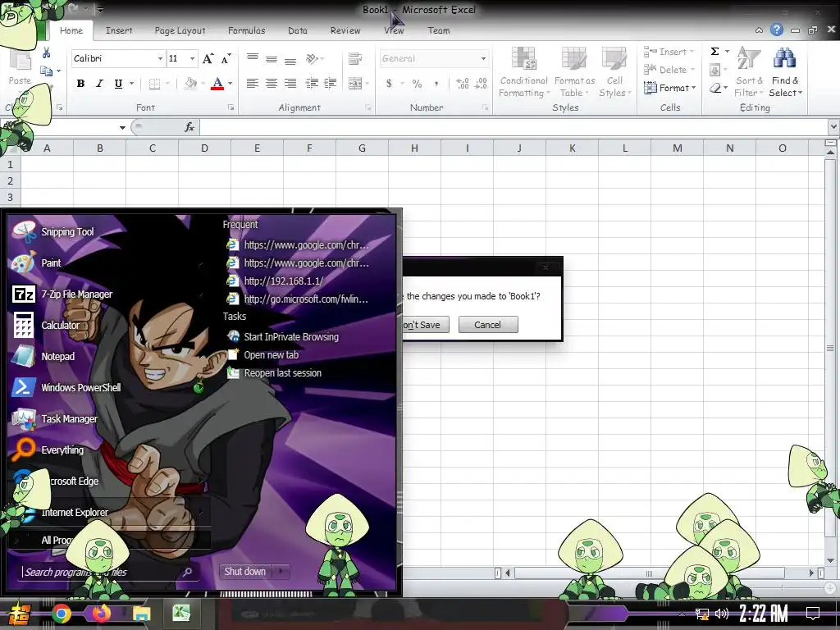
Task: Apply the red font color
Action: [x=217, y=84]
